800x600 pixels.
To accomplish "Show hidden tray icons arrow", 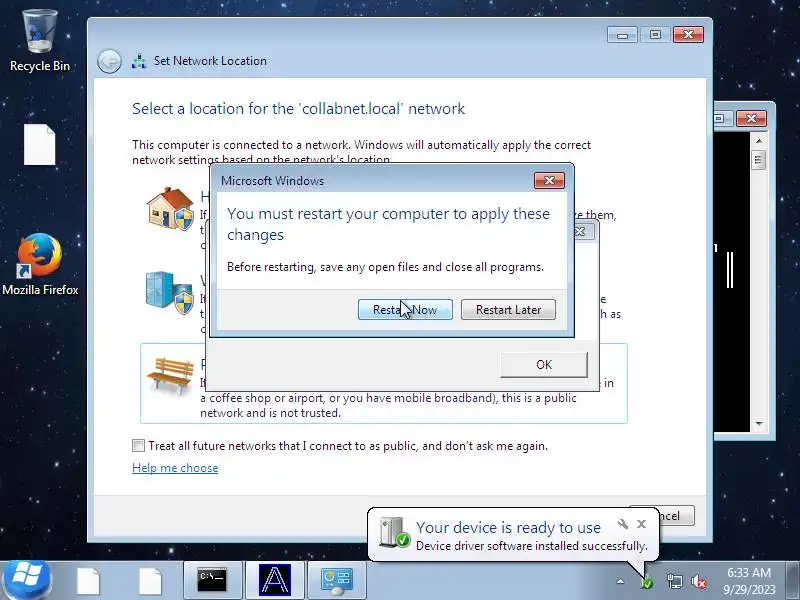I will pyautogui.click(x=620, y=581).
